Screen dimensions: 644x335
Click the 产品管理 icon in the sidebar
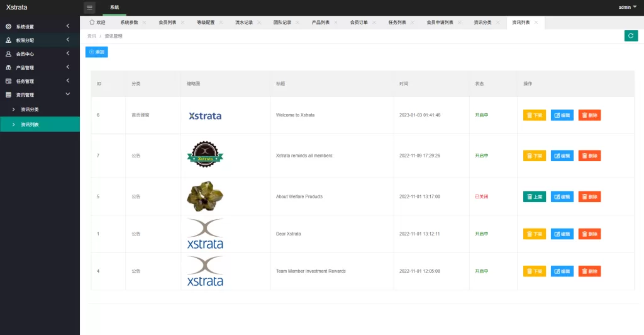[9, 67]
